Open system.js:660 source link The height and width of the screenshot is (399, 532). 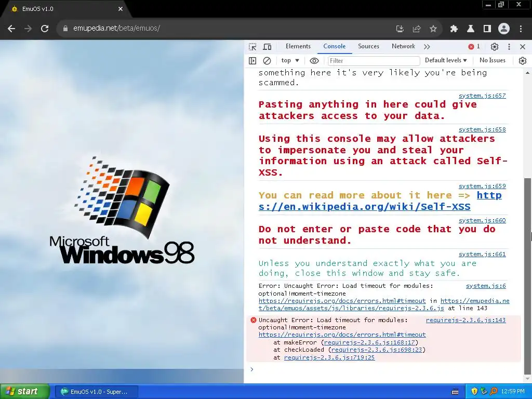click(482, 220)
